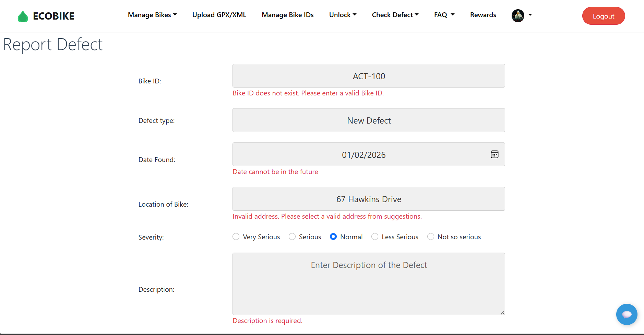Click the Report Defect heading
644x335 pixels.
point(52,44)
